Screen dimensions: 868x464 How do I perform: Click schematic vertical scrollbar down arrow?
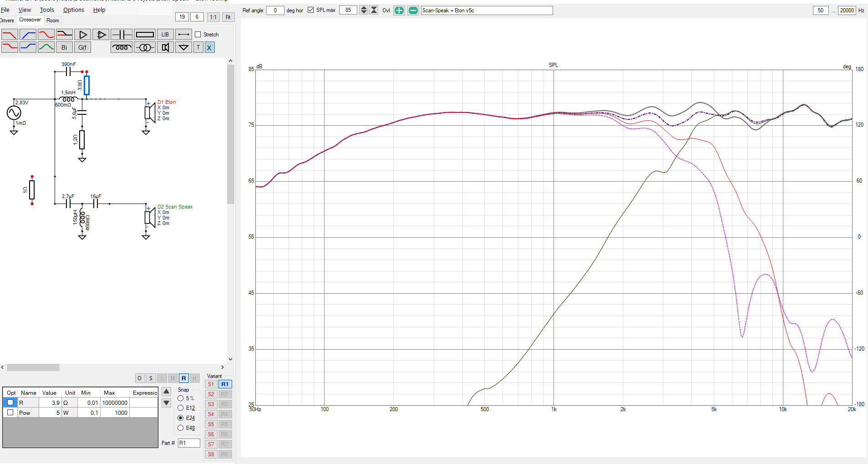coord(230,359)
